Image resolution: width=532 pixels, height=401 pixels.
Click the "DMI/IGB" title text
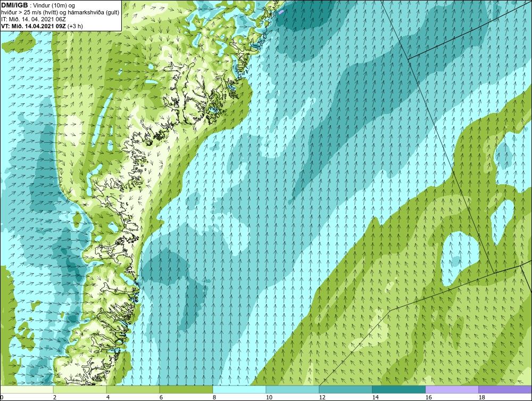pyautogui.click(x=14, y=5)
